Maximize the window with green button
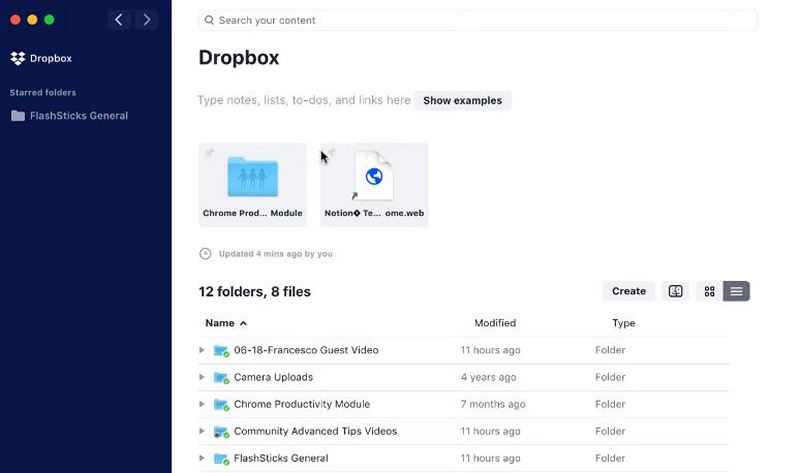 click(x=49, y=20)
